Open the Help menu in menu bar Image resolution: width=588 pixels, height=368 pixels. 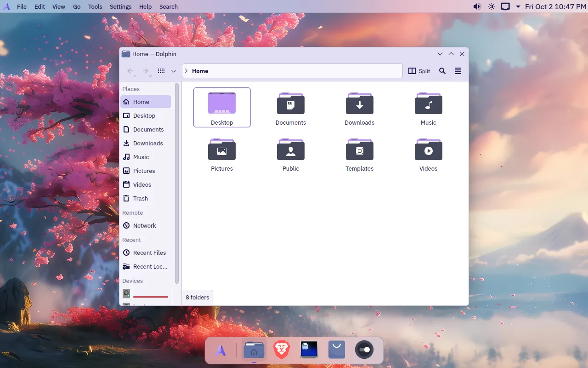145,6
